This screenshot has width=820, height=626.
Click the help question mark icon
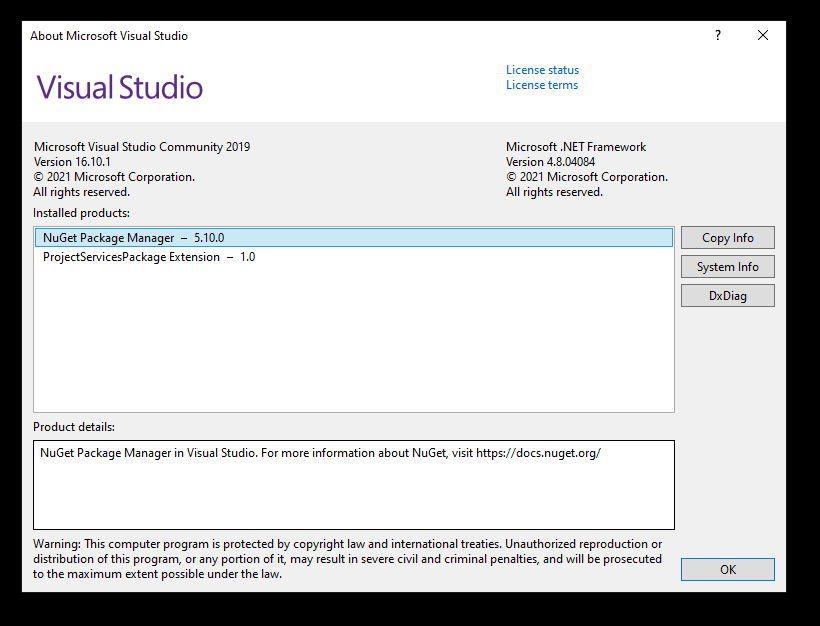pos(718,35)
